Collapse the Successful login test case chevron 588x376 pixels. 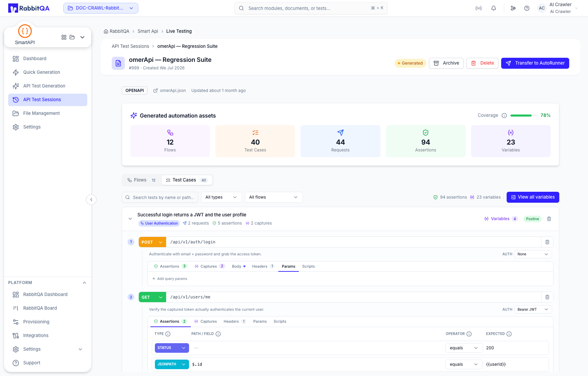130,219
